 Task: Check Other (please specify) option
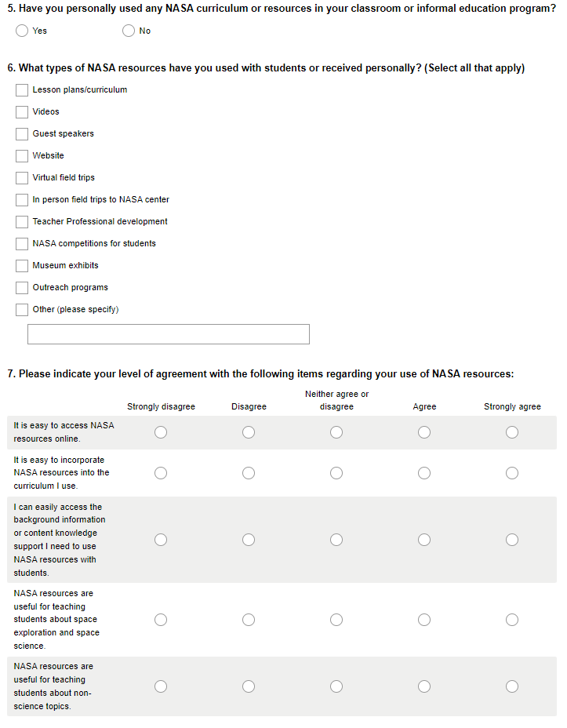coord(22,310)
